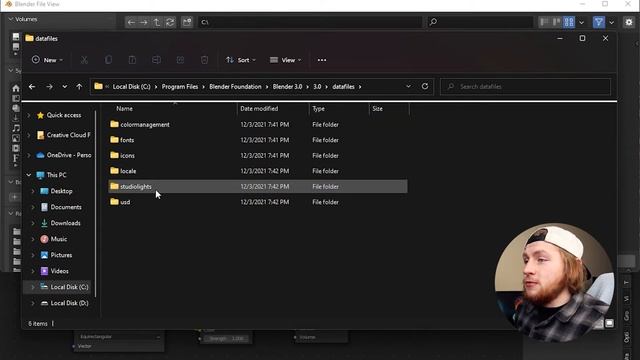Viewport: 640px width, 360px height.
Task: Open the View dropdown menu
Action: pos(285,60)
